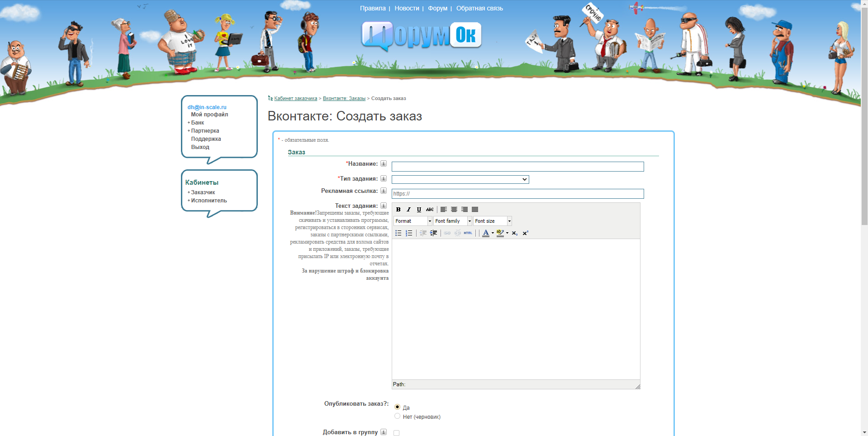The width and height of the screenshot is (868, 436).
Task: Open the highlight color picker arrow
Action: point(507,233)
